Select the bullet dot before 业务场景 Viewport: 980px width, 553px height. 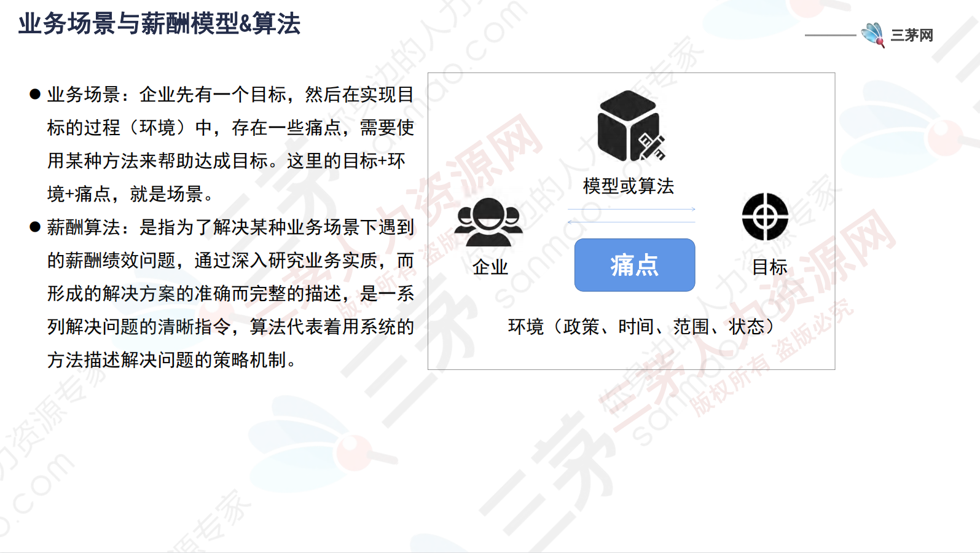(x=35, y=95)
